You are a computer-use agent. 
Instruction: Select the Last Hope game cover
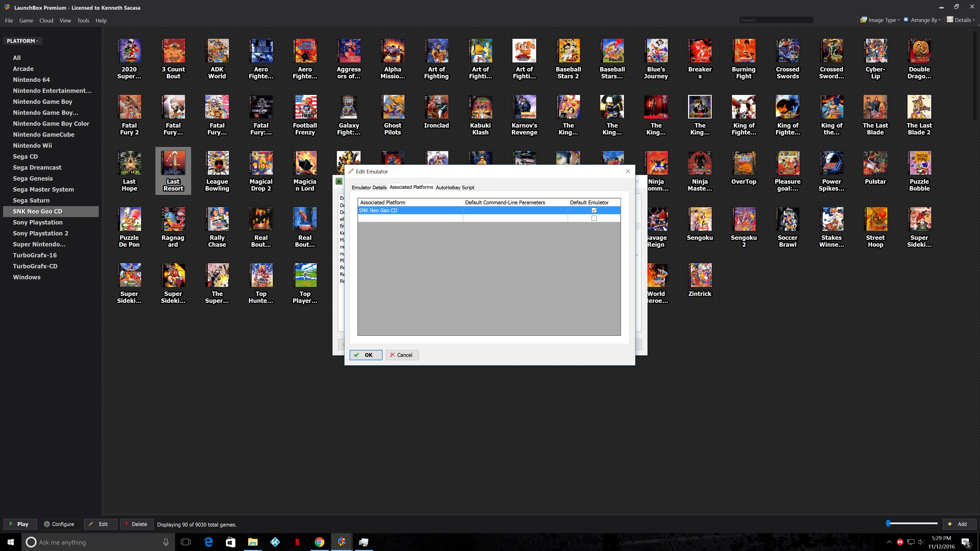coord(129,163)
